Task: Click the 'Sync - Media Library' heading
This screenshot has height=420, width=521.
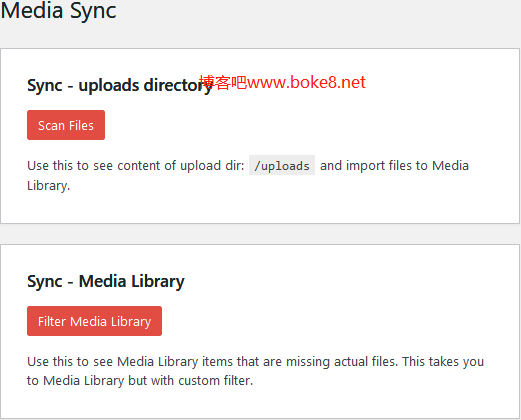Action: 106,282
